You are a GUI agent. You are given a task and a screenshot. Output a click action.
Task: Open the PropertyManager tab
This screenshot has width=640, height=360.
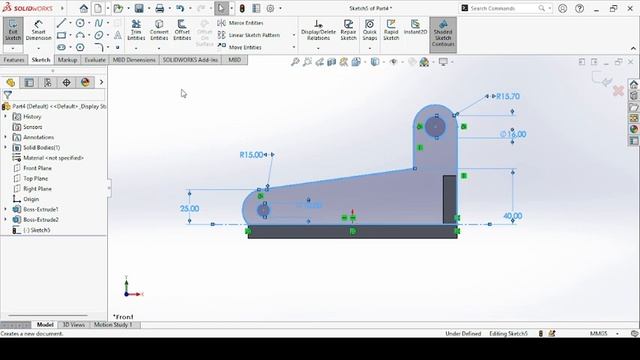(29, 83)
